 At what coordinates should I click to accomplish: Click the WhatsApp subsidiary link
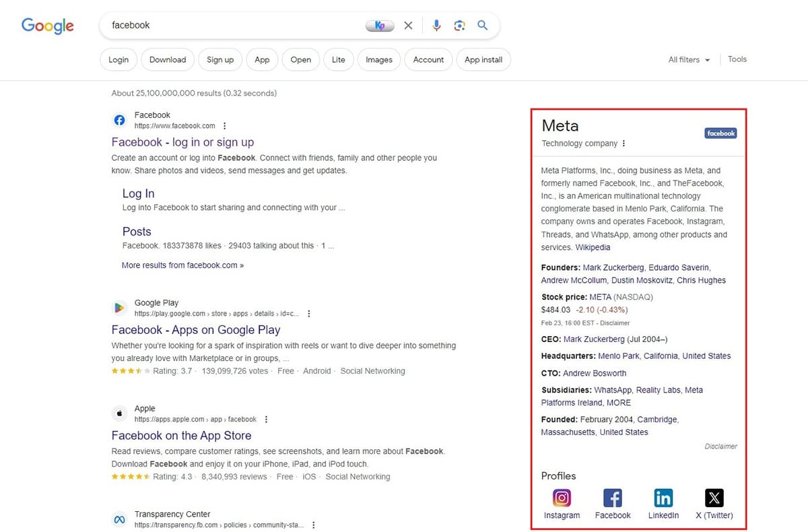click(613, 390)
